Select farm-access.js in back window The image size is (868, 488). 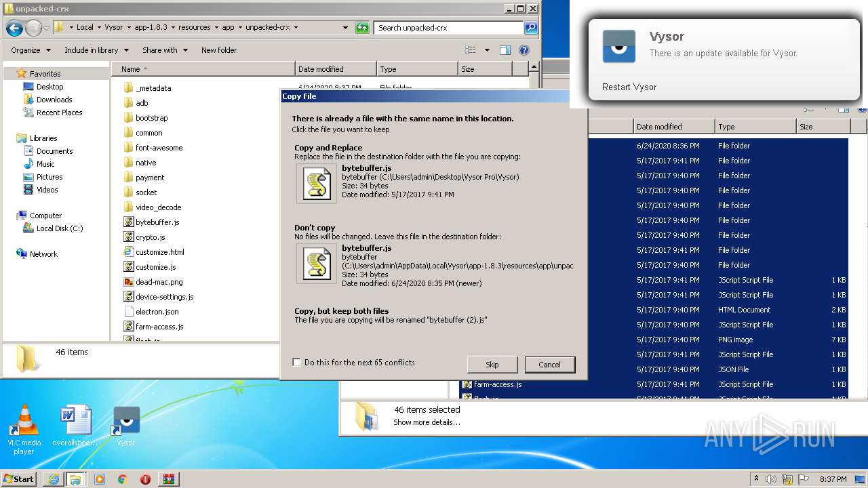(x=492, y=384)
